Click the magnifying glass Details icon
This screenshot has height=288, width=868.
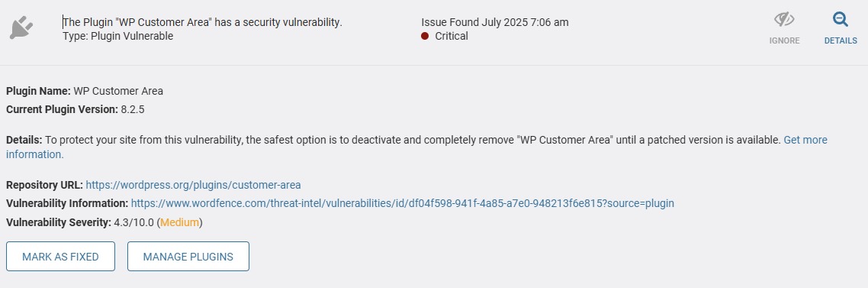[x=841, y=20]
